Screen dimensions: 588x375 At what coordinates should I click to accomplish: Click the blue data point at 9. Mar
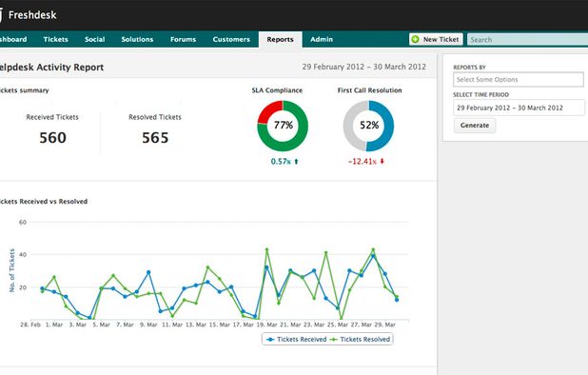point(148,272)
